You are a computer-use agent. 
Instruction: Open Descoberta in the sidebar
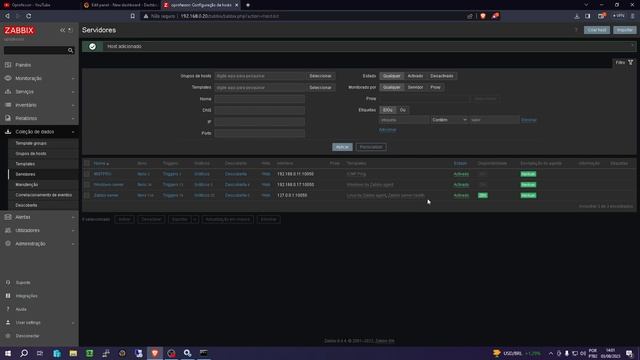(26, 205)
